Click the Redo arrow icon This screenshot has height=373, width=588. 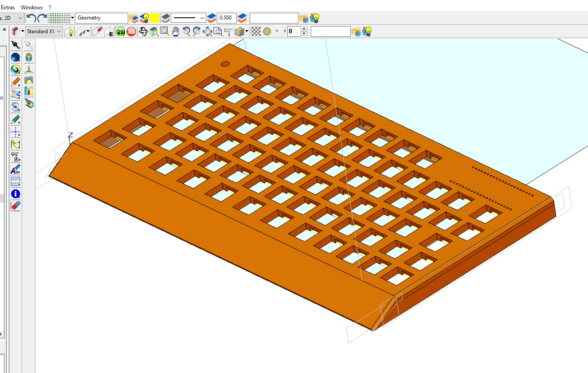42,18
